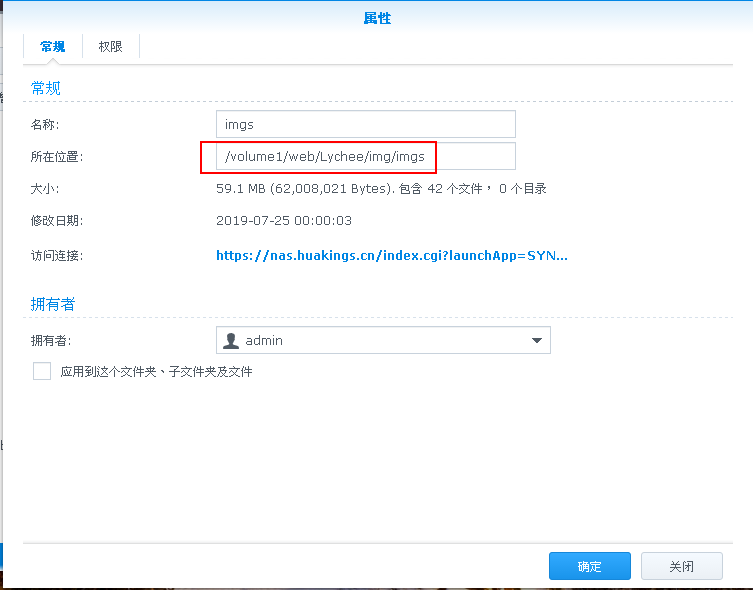The image size is (753, 590).
Task: Confirm with the 确定 button
Action: click(589, 566)
